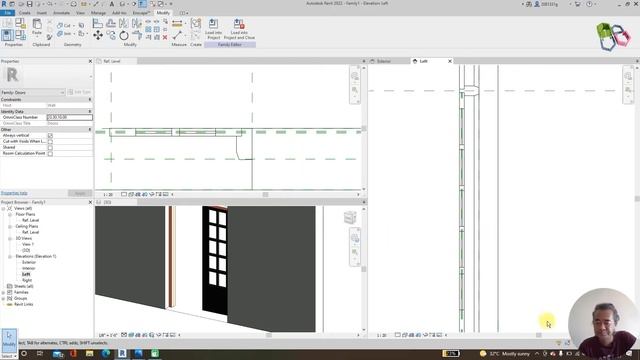Expand the Families tree node
The image size is (640, 360).
pos(3,292)
